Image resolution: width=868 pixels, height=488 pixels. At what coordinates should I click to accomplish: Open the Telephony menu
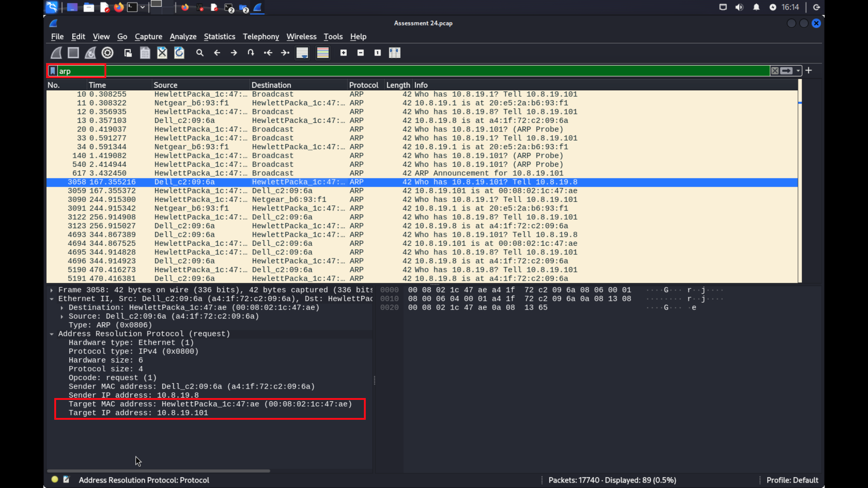coord(260,37)
